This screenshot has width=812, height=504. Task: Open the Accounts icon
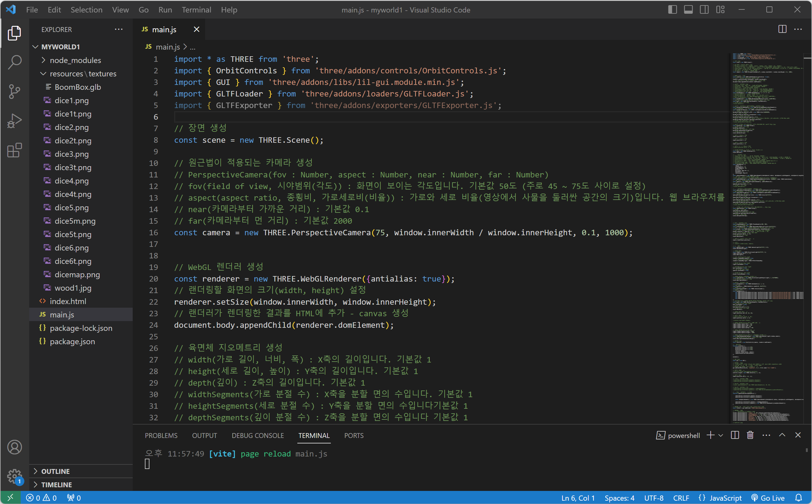14,447
